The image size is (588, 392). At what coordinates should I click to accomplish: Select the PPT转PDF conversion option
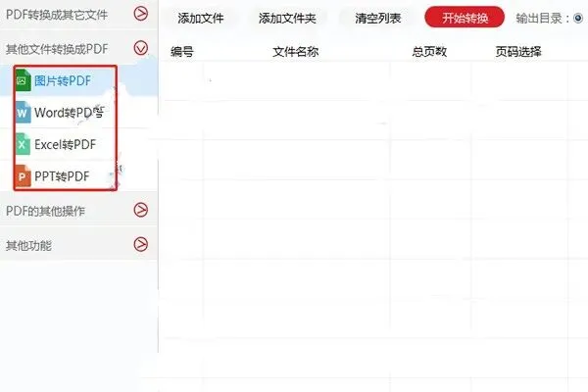click(62, 176)
